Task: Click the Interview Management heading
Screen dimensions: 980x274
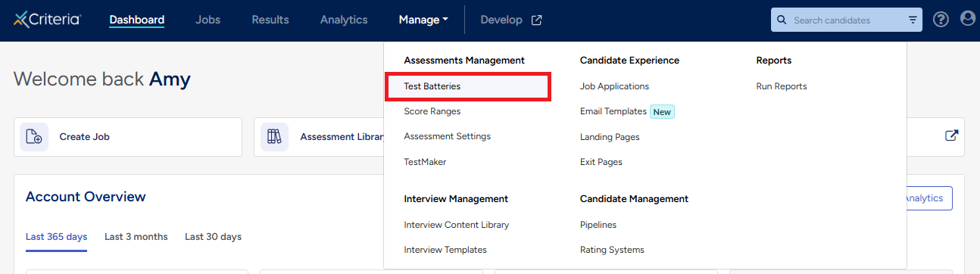Action: click(x=456, y=199)
